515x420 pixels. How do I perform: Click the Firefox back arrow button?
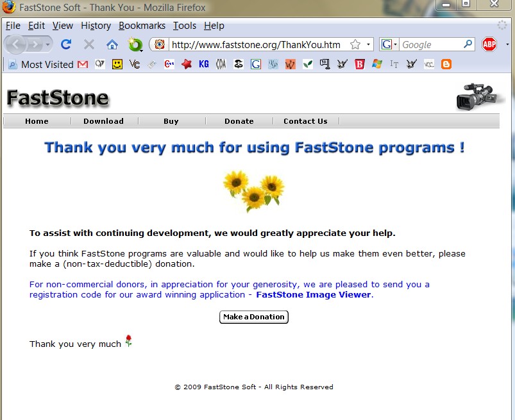pyautogui.click(x=15, y=44)
